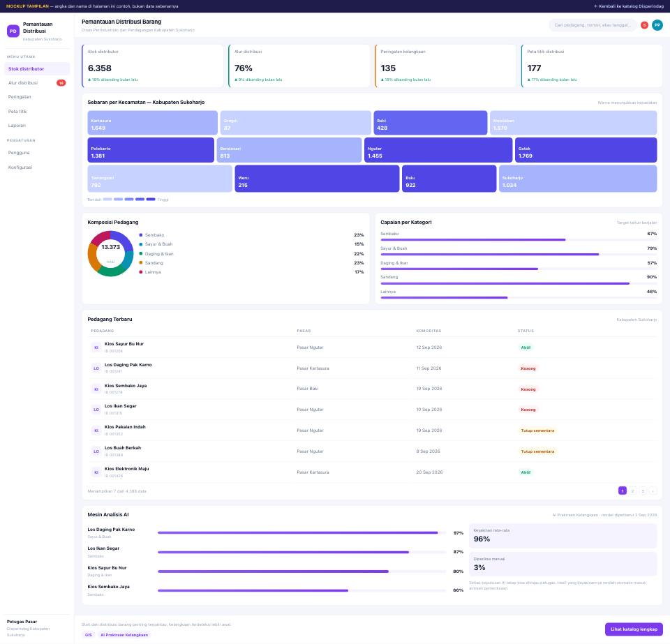This screenshot has width=670, height=644.
Task: Click avatar icon for Kios Pakaian Indah
Action: click(x=96, y=430)
